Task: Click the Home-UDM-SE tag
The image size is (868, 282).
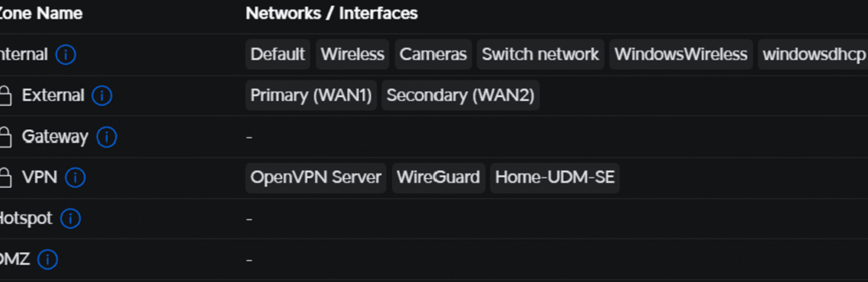Action: 555,177
